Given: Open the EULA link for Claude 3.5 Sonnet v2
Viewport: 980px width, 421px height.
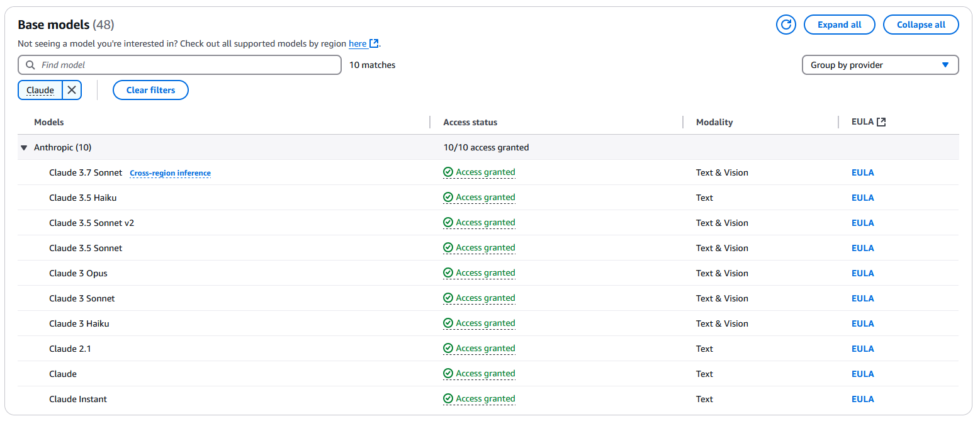Looking at the screenshot, I should [862, 223].
